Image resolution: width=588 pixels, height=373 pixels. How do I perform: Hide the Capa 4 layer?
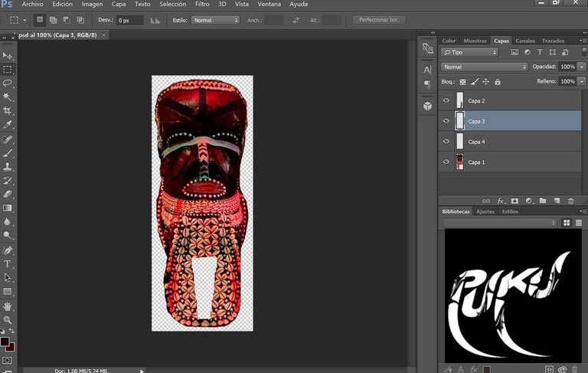coord(446,141)
